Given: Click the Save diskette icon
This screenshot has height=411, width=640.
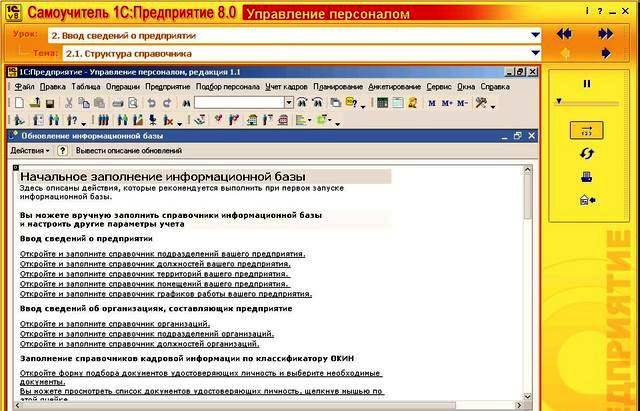Looking at the screenshot, I should tap(50, 103).
